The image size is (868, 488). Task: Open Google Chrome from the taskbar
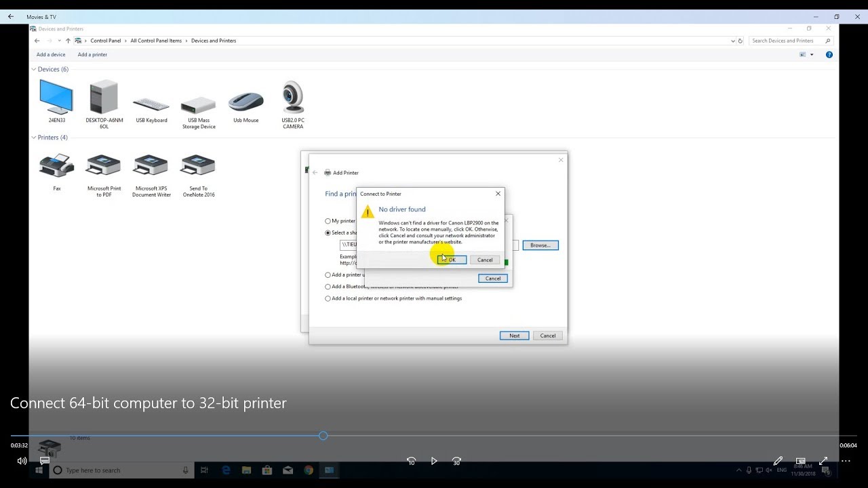(x=309, y=470)
